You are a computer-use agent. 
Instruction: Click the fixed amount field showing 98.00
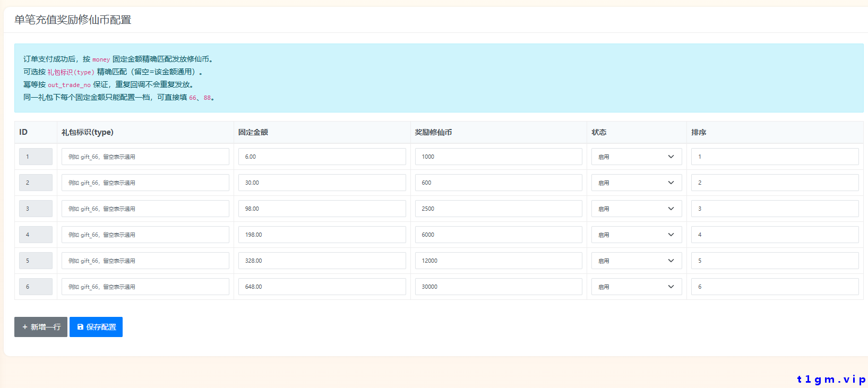pyautogui.click(x=322, y=209)
